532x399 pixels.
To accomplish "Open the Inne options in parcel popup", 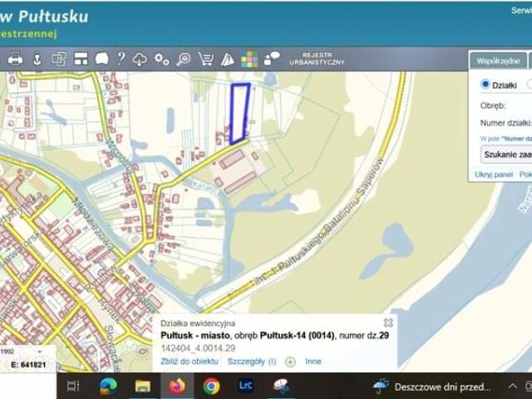I will point(313,362).
